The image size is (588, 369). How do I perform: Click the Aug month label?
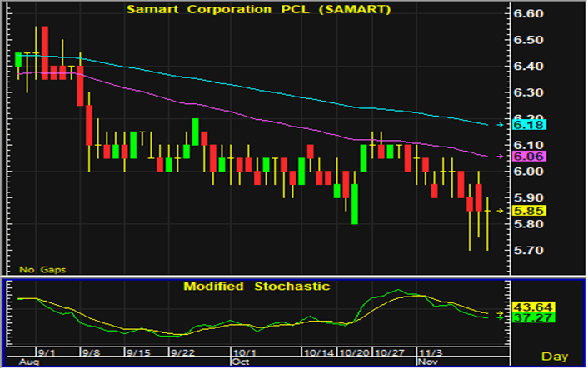point(28,362)
